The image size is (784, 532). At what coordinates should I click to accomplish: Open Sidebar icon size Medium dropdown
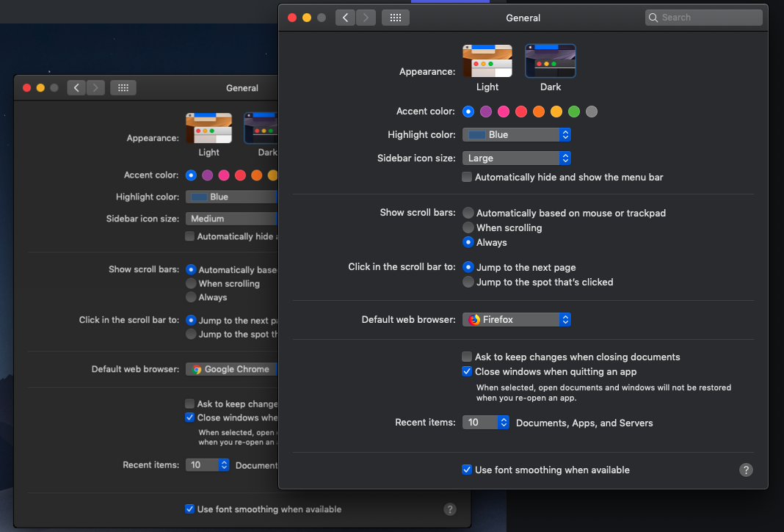(x=231, y=219)
